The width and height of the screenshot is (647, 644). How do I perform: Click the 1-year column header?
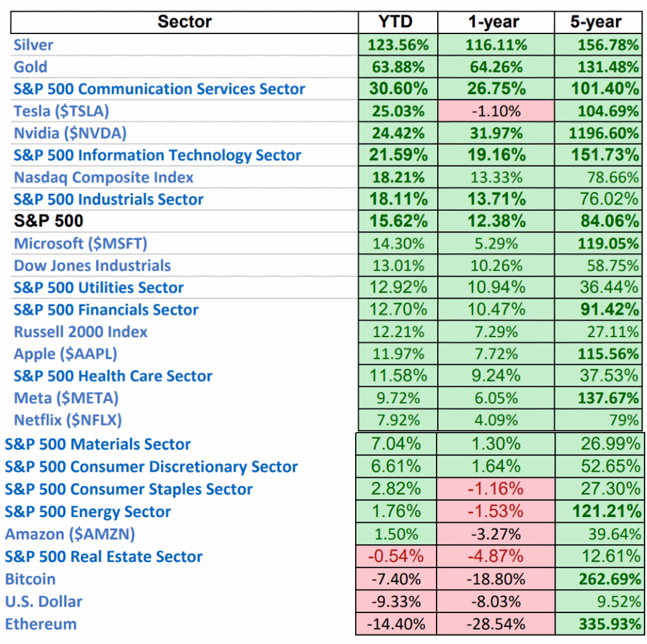click(x=495, y=22)
